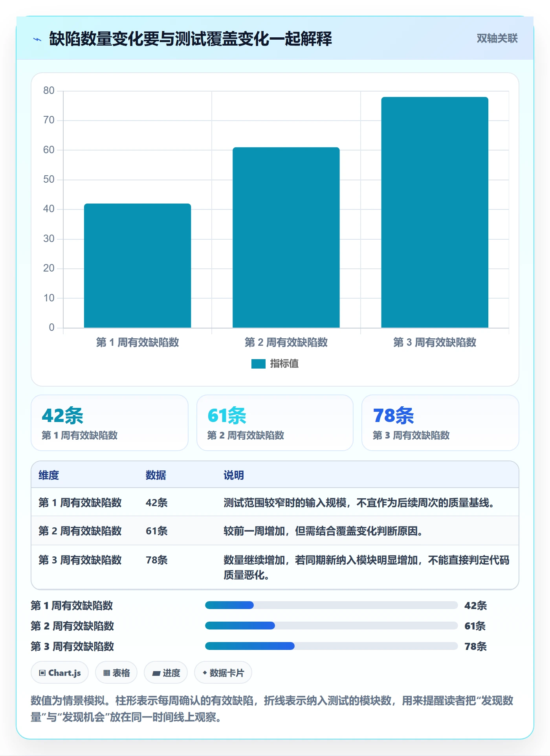This screenshot has height=756, width=550.
Task: Click the 表格 chip
Action: (116, 673)
